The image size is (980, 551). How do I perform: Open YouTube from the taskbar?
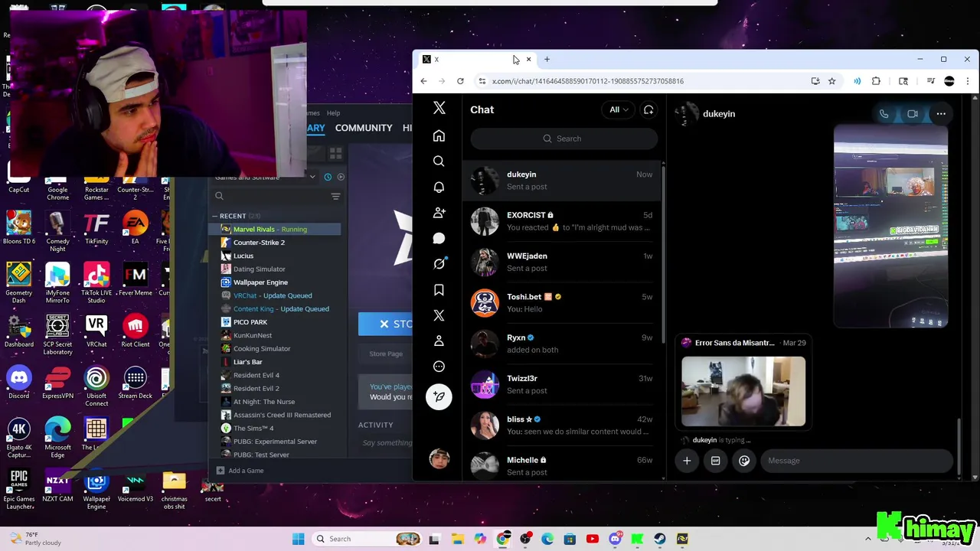[592, 539]
